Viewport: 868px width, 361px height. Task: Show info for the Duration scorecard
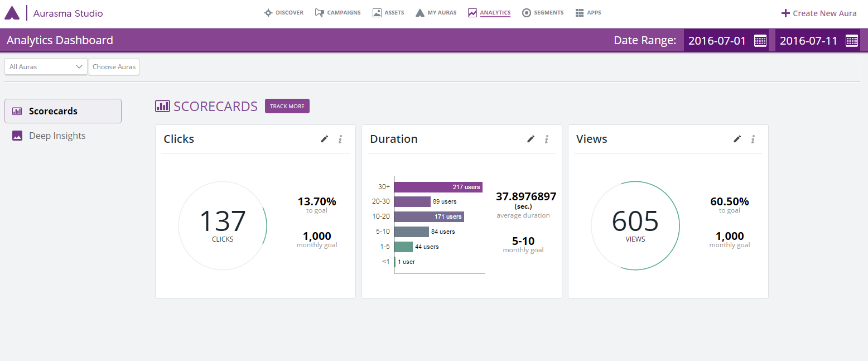pyautogui.click(x=547, y=139)
